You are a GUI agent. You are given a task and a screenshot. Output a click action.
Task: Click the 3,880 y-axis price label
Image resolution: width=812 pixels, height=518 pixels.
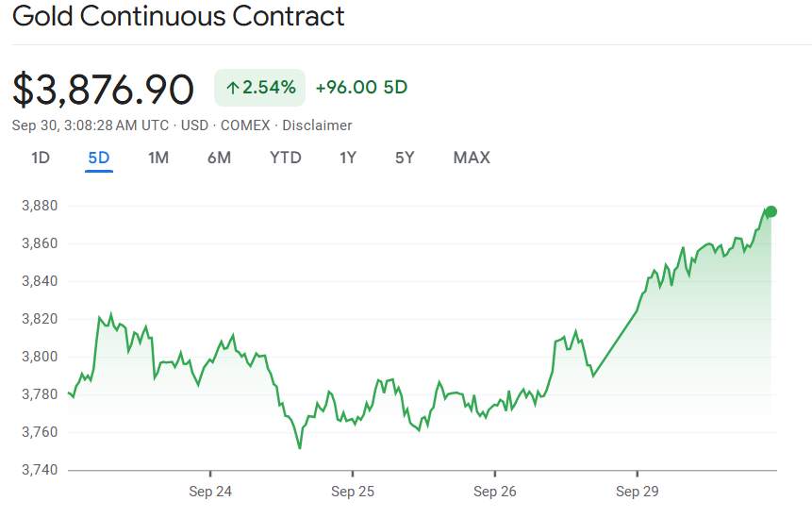[x=40, y=206]
